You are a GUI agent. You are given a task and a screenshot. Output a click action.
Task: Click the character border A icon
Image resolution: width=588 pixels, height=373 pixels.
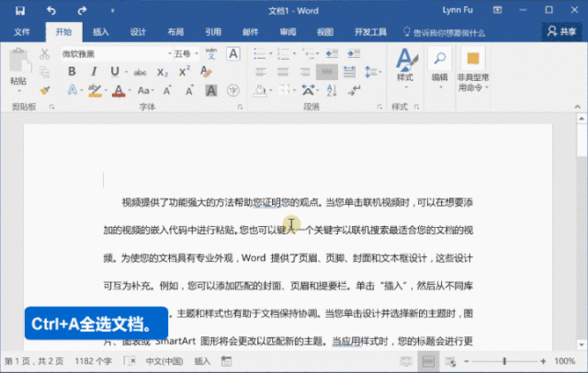[x=233, y=54]
